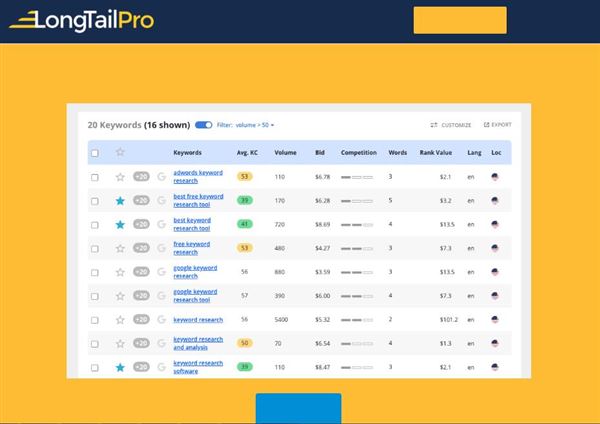The image size is (600, 424).
Task: Select checkbox for best keyword research tool
Action: [95, 225]
